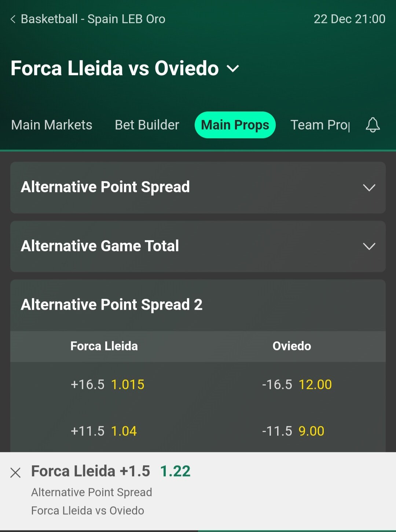The height and width of the screenshot is (532, 396).
Task: Collapse the Alternative Point Spread 2 header
Action: coord(198,305)
